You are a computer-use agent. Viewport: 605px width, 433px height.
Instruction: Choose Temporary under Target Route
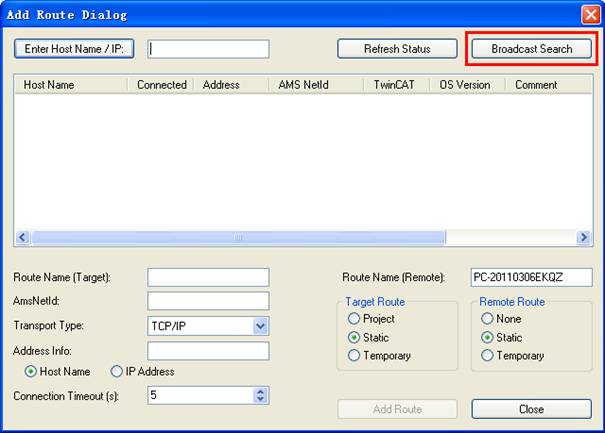[354, 355]
